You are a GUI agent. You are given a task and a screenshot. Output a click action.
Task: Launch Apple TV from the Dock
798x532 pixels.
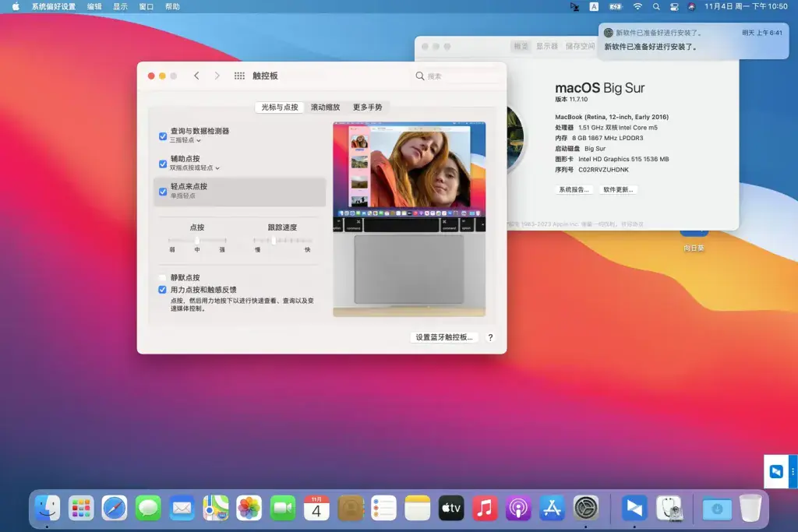(451, 508)
